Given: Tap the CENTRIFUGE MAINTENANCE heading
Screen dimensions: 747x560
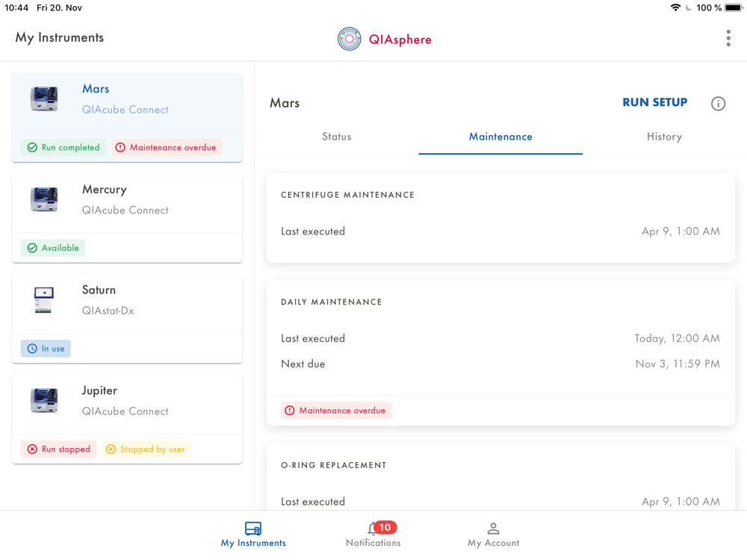Looking at the screenshot, I should 348,195.
